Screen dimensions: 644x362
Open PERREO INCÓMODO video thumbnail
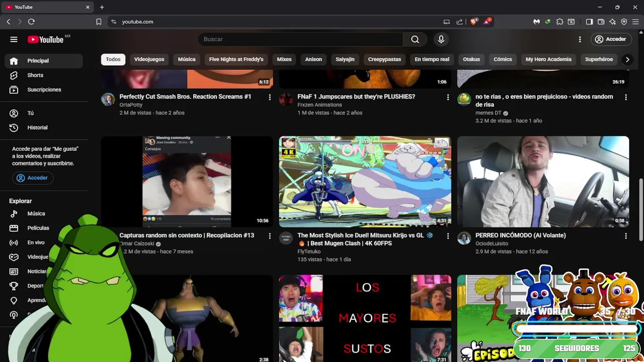click(x=543, y=182)
